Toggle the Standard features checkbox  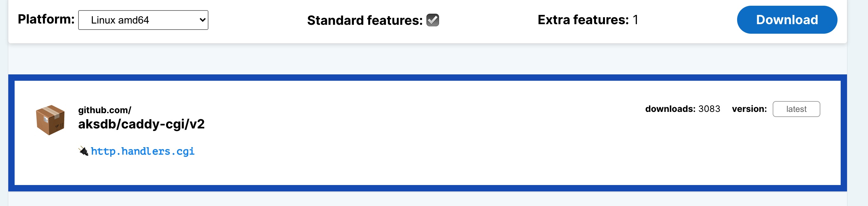pos(432,20)
